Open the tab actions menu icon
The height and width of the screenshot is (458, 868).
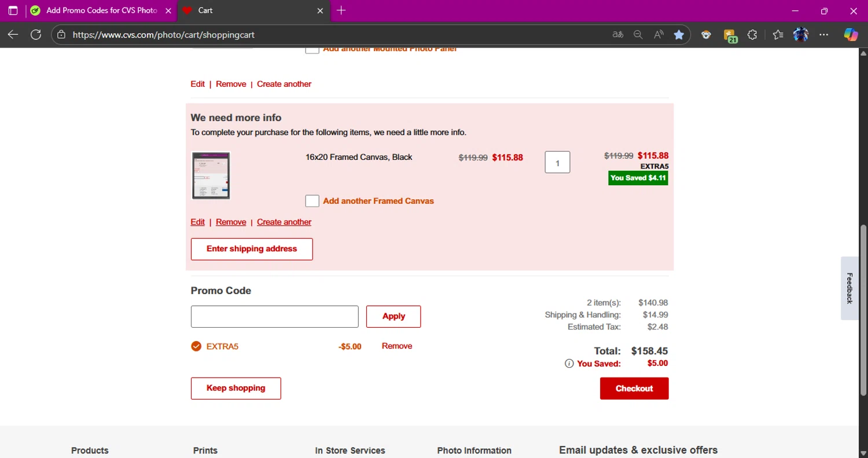13,10
